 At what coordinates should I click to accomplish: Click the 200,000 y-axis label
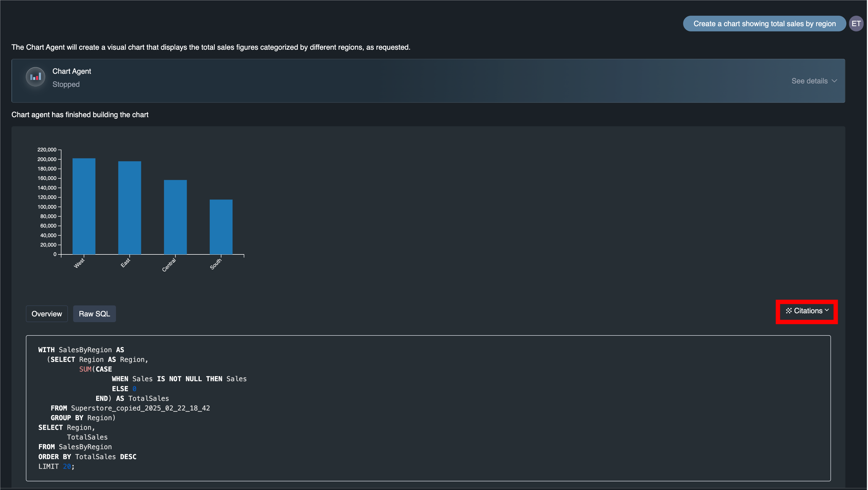point(47,159)
